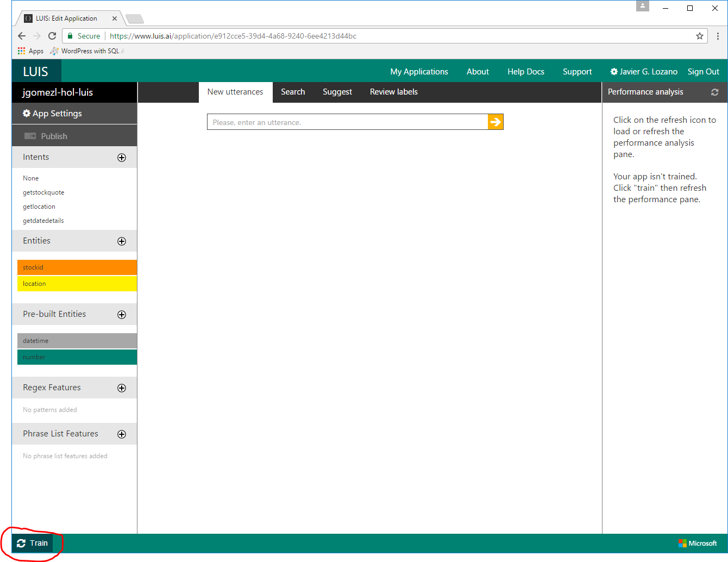Select the yellow location entity
Screen dimensions: 728x562
77,284
